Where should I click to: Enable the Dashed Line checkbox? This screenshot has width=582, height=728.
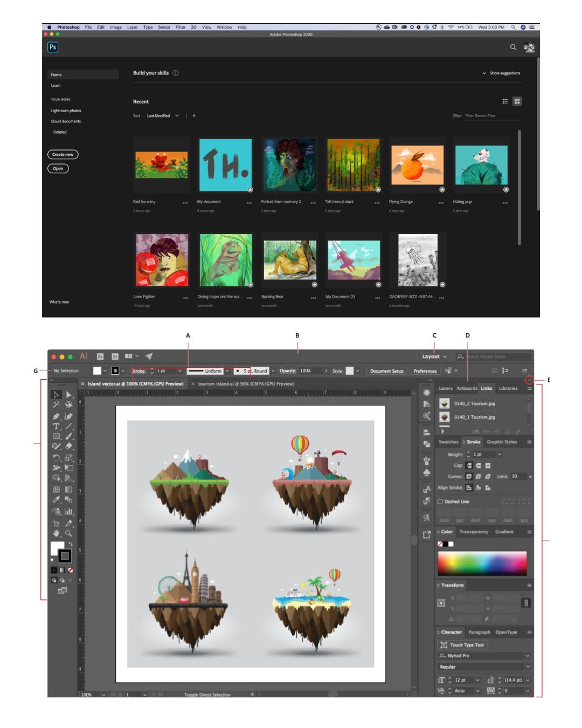pyautogui.click(x=440, y=502)
